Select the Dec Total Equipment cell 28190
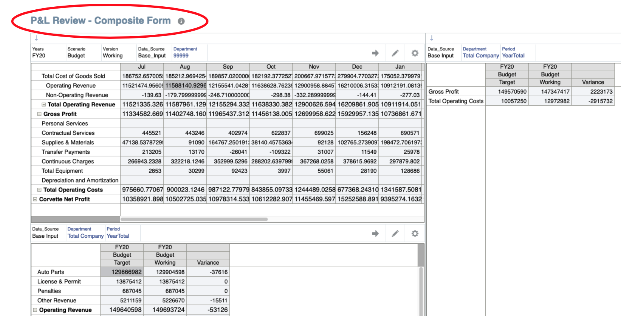 (357, 171)
